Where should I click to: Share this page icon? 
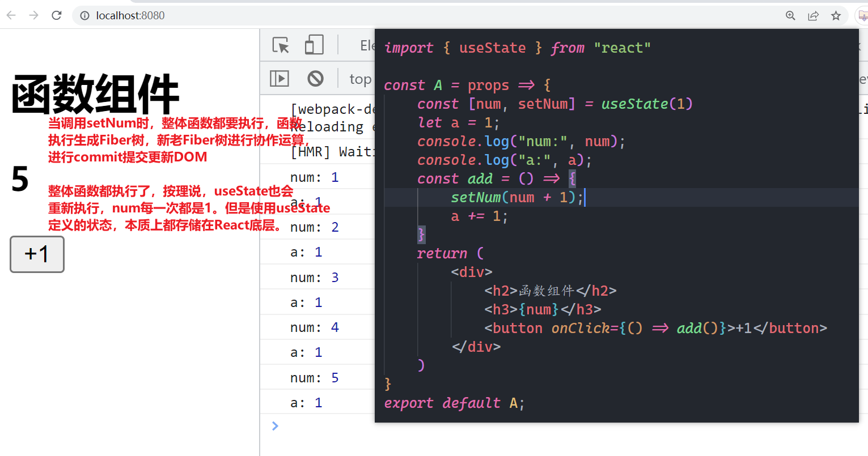pyautogui.click(x=813, y=15)
